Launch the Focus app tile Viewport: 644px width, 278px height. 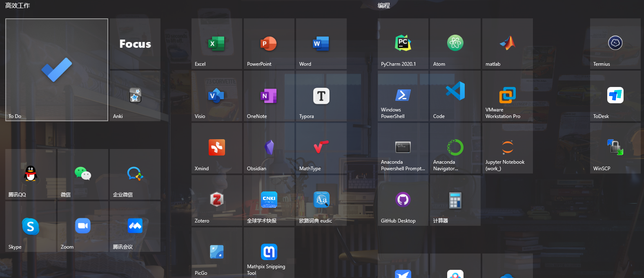[x=135, y=44]
